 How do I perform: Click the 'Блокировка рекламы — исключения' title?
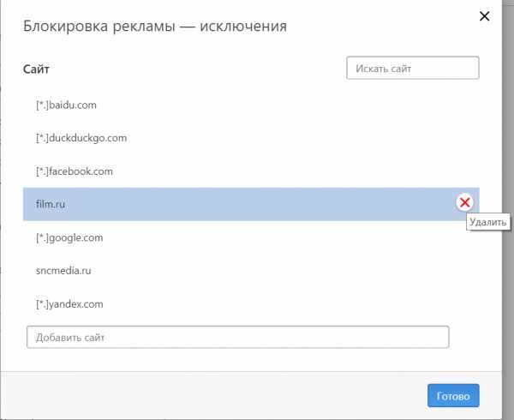(154, 27)
